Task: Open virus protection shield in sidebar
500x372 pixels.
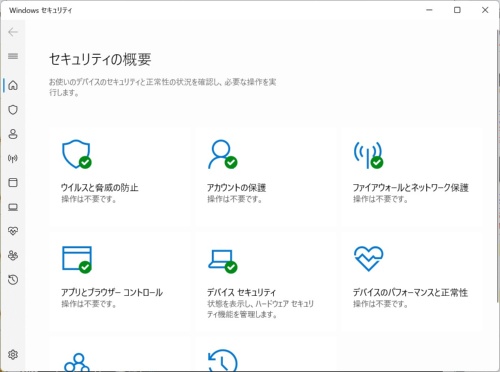Action: pos(13,110)
